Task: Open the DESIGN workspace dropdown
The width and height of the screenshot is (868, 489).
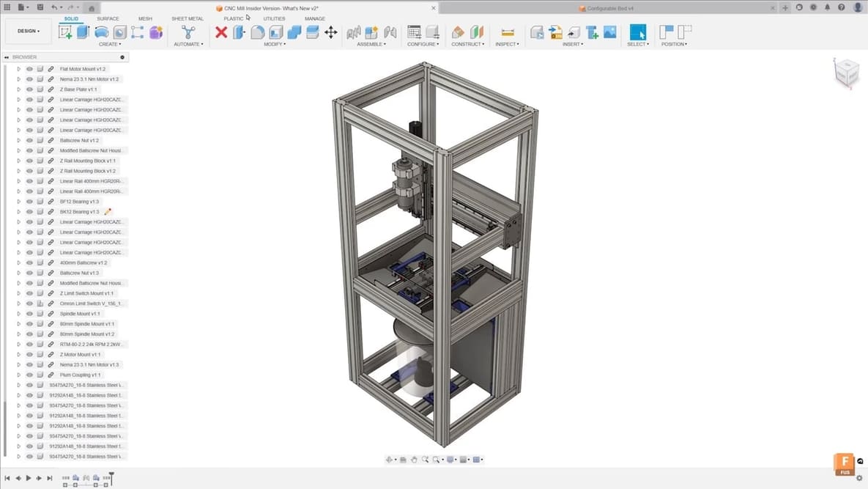Action: coord(29,31)
